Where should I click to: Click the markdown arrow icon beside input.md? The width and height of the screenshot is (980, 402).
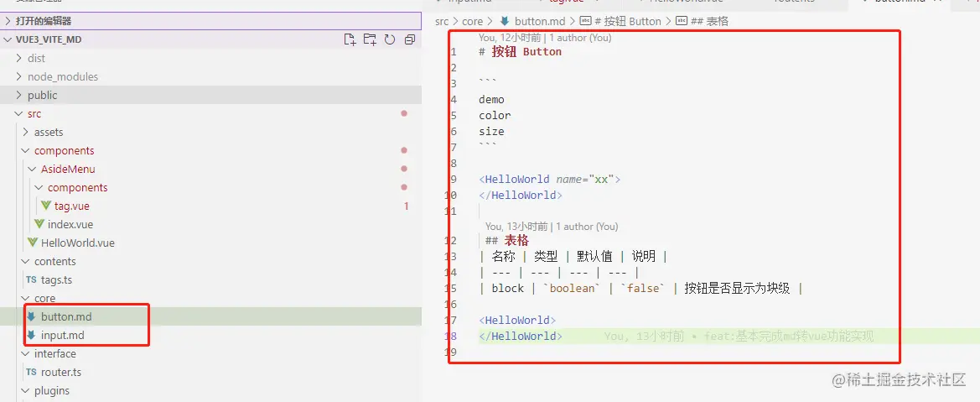point(31,335)
